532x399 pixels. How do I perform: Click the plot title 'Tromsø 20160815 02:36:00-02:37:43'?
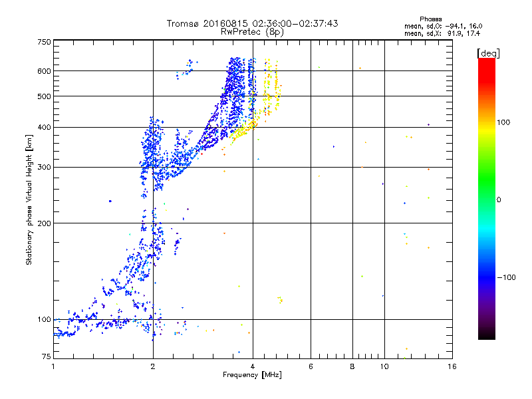click(252, 23)
